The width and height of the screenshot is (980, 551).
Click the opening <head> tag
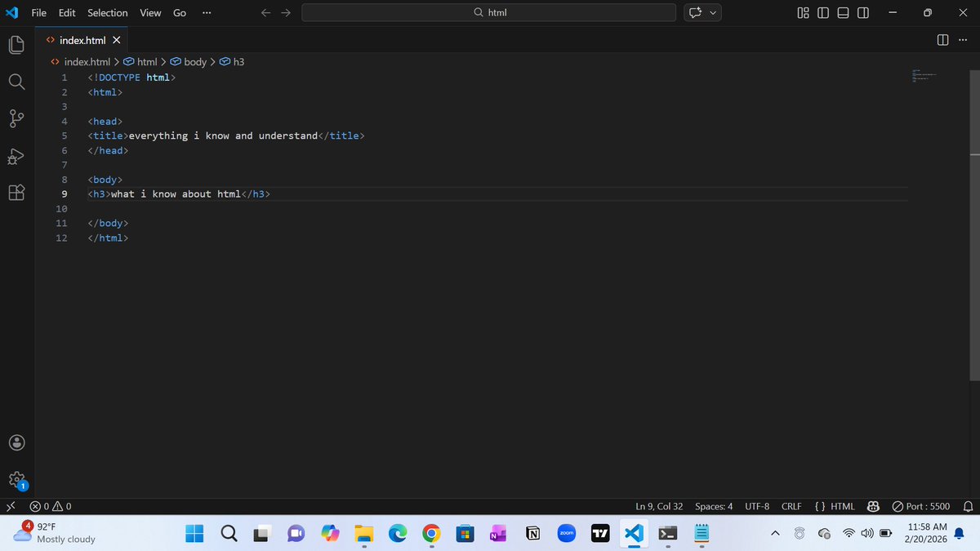pyautogui.click(x=105, y=121)
